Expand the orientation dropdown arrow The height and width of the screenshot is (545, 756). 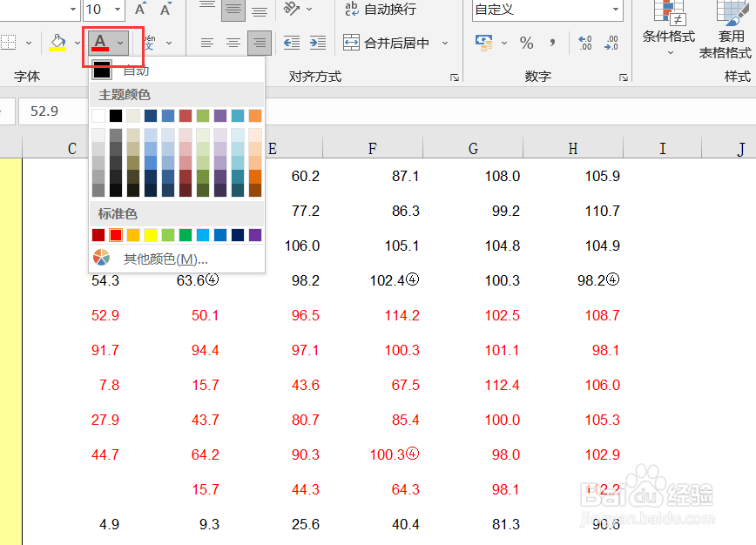click(x=309, y=9)
